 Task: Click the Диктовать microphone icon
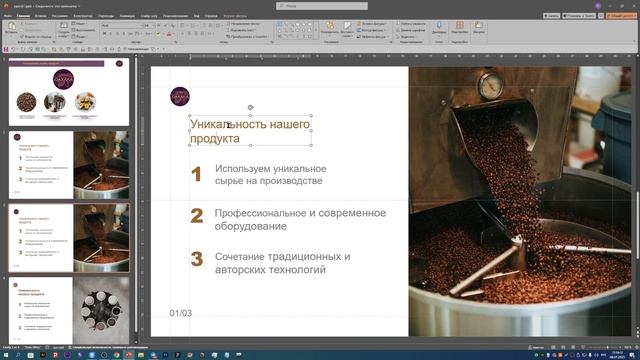point(439,25)
